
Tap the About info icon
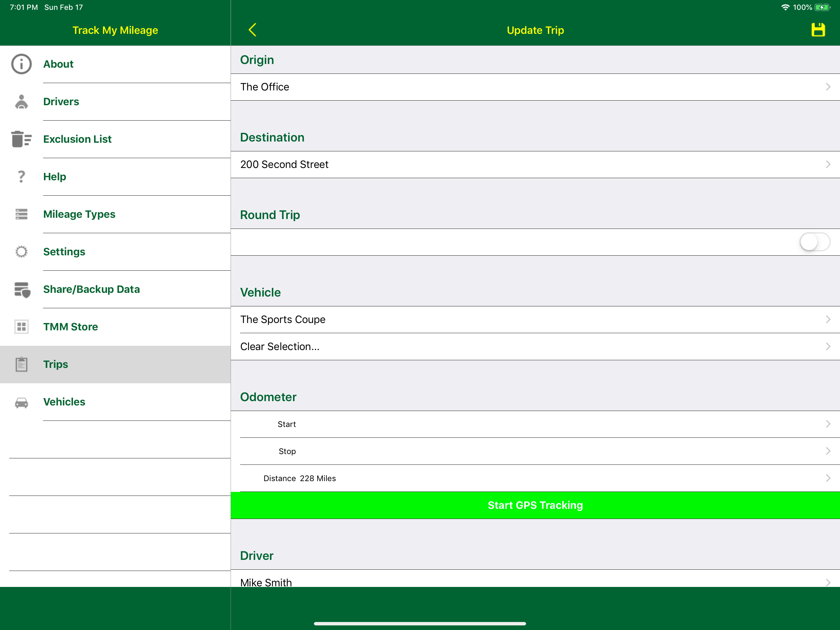pos(21,64)
